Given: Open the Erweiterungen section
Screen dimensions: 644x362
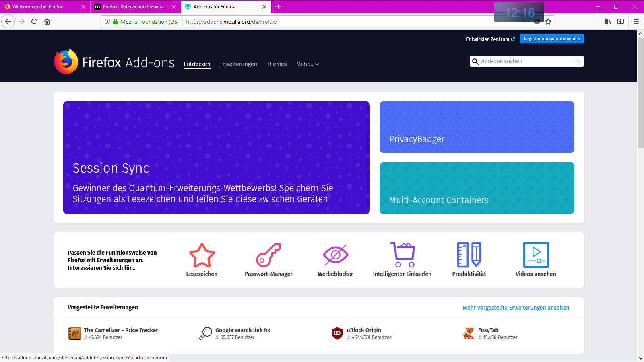Looking at the screenshot, I should [x=239, y=64].
